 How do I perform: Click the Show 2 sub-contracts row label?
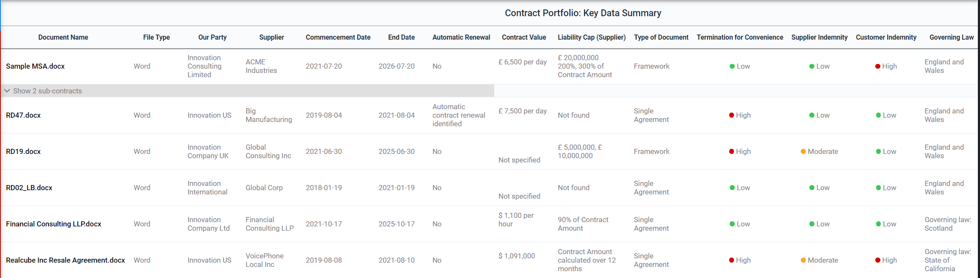click(x=47, y=91)
